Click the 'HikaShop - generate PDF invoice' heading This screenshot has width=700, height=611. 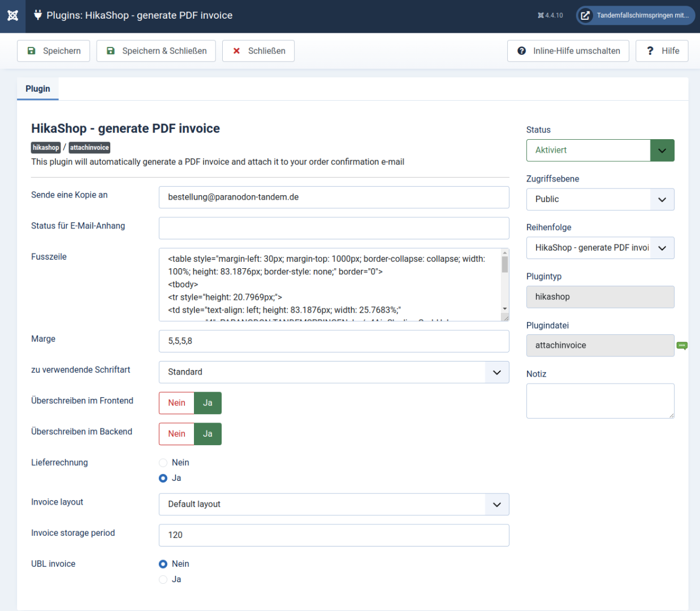(x=126, y=128)
